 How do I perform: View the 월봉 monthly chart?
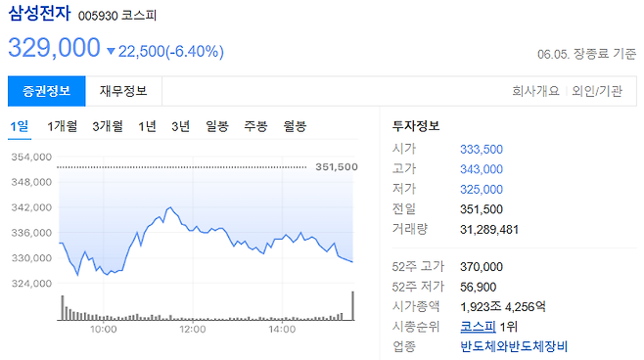[295, 126]
